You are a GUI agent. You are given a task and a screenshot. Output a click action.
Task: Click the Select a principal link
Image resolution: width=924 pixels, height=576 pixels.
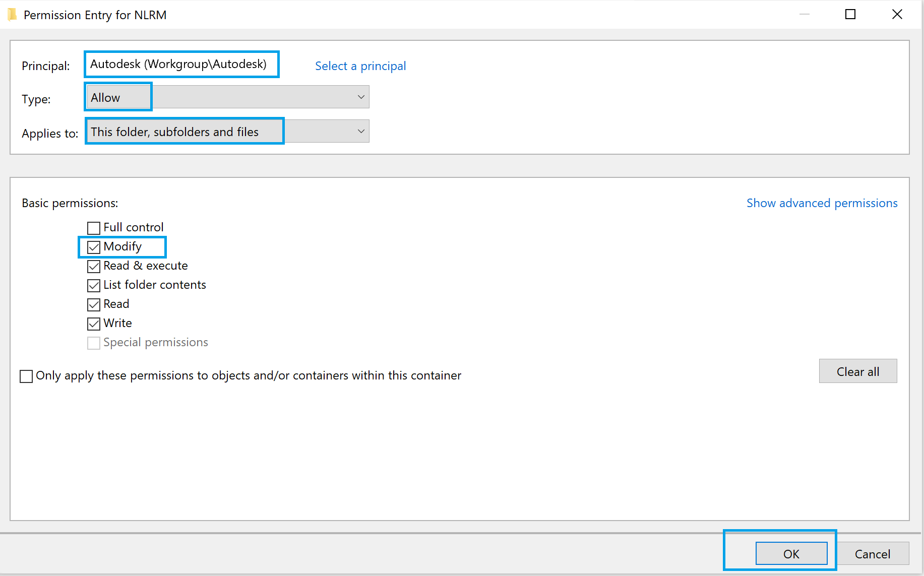(360, 66)
